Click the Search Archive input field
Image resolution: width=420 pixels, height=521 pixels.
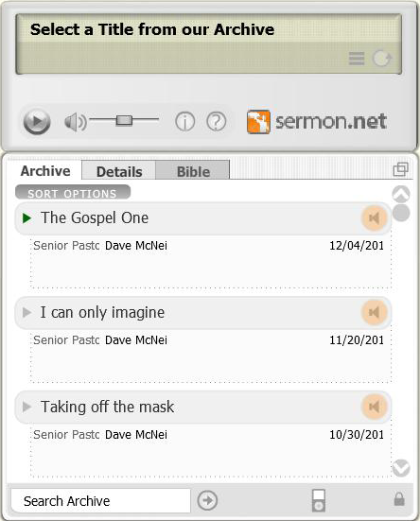point(100,501)
